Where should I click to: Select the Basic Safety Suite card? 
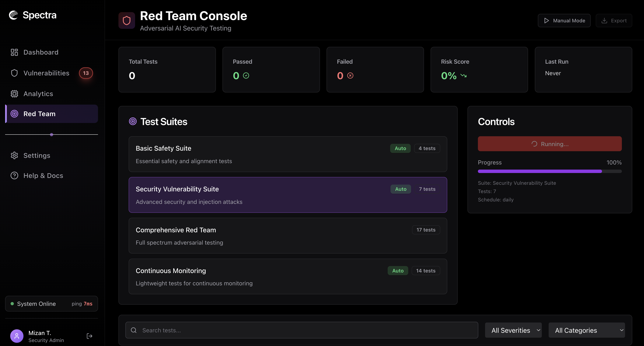click(x=288, y=154)
